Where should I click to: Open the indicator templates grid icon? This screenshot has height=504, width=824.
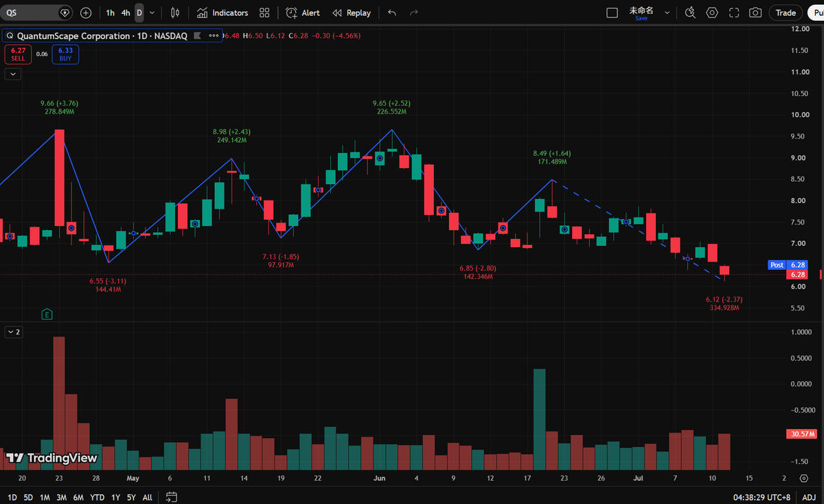click(264, 13)
